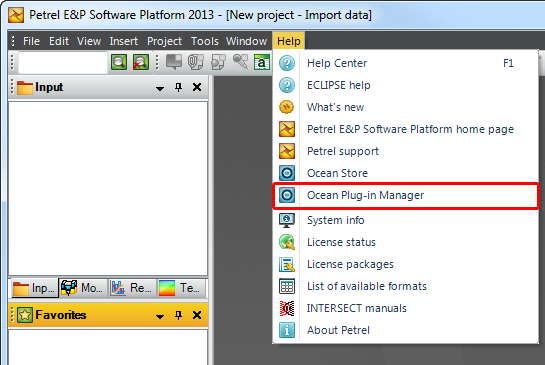Click Ocean Store circle icon
This screenshot has width=545, height=365.
287,173
